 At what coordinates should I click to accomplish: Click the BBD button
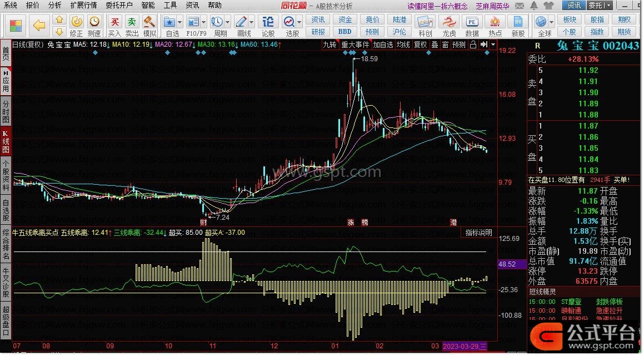pyautogui.click(x=345, y=32)
